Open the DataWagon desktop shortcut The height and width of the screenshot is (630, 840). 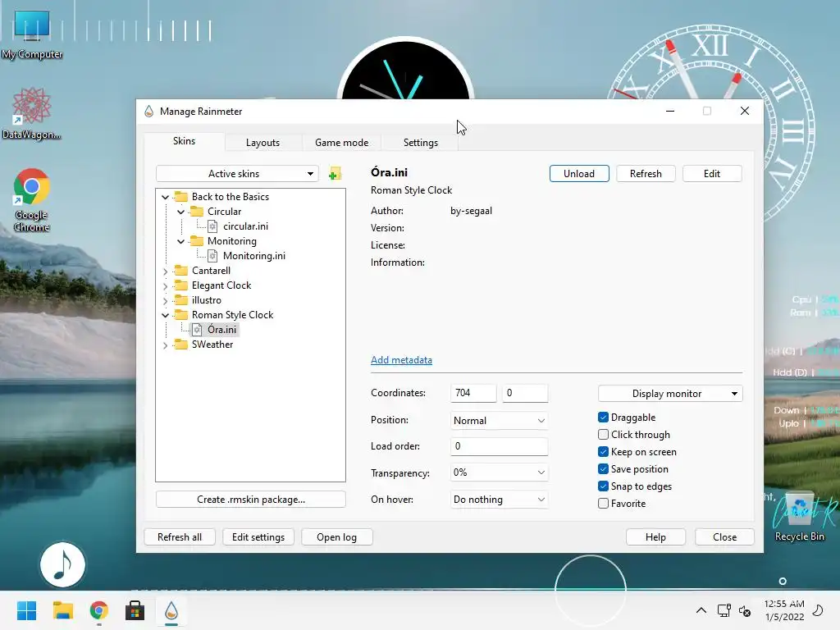click(x=31, y=113)
